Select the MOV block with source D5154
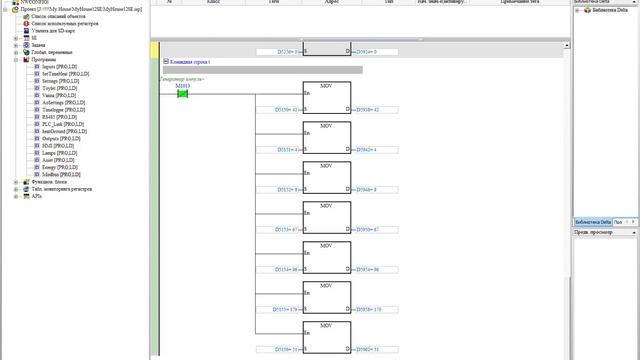This screenshot has width=640, height=360. 327,258
